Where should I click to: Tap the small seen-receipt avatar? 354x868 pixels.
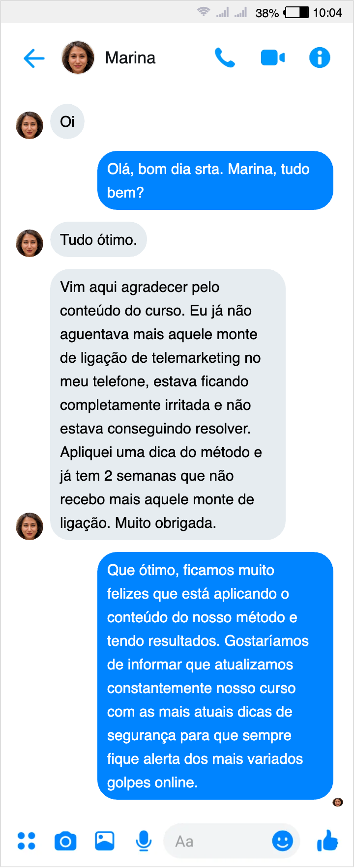pos(338,802)
